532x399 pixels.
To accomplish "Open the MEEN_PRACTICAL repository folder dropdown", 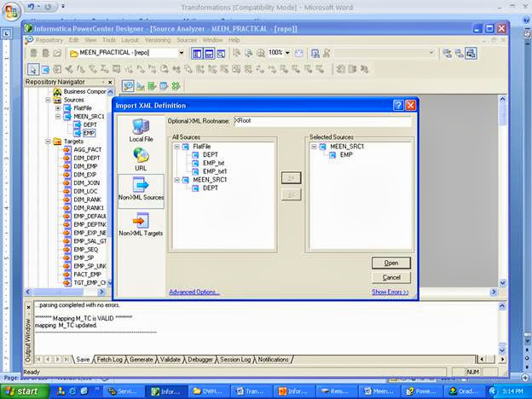I will 182,53.
